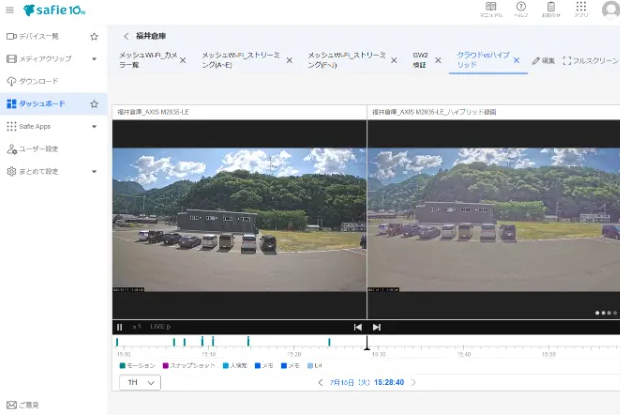Click the page indicator dots
This screenshot has width=620, height=415.
[x=606, y=313]
